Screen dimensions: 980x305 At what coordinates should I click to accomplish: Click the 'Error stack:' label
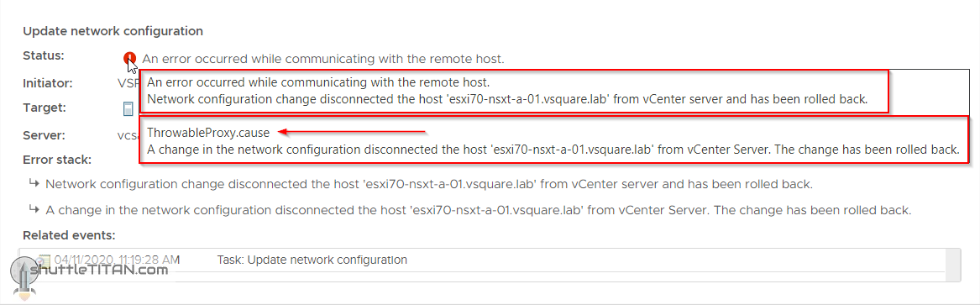[x=57, y=160]
